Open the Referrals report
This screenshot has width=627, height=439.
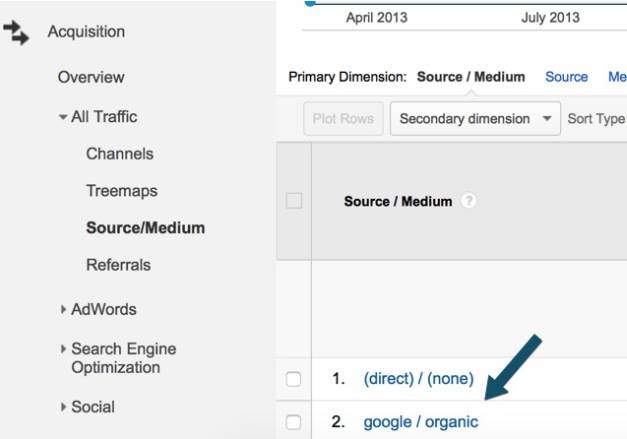118,265
